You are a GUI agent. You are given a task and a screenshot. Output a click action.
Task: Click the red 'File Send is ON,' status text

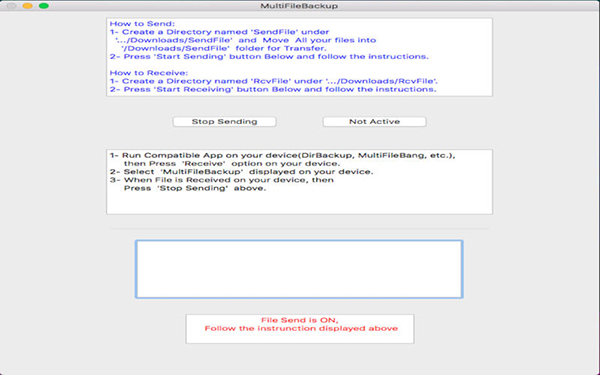tap(300, 320)
